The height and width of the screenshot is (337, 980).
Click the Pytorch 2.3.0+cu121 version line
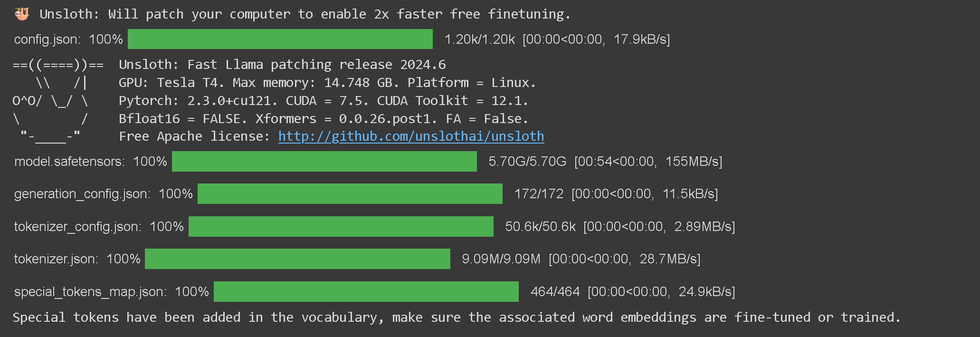point(323,101)
